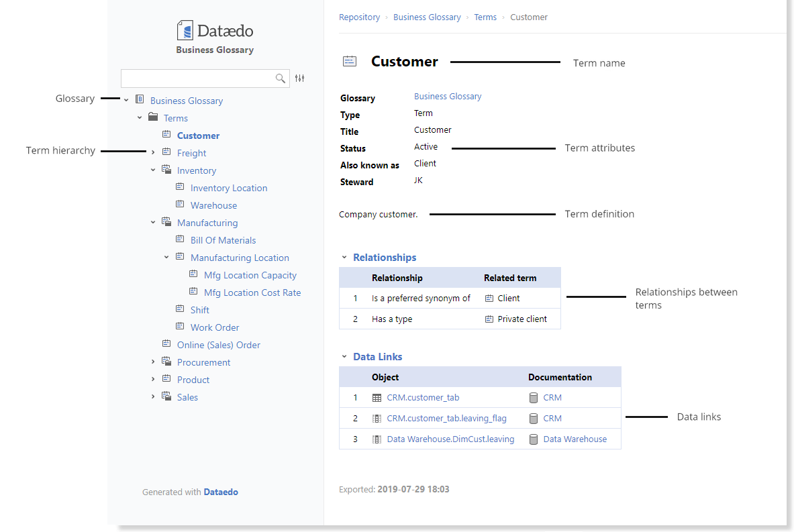This screenshot has height=532, width=794.
Task: Click the column icon beside CRM.customer_tab.leaving_flag
Action: 377,419
